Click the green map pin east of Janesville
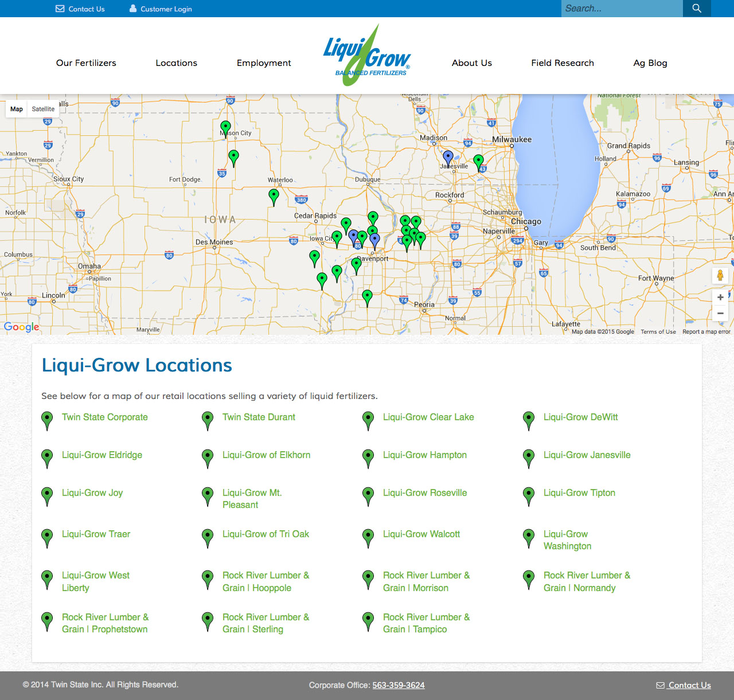This screenshot has height=700, width=734. pos(479,162)
